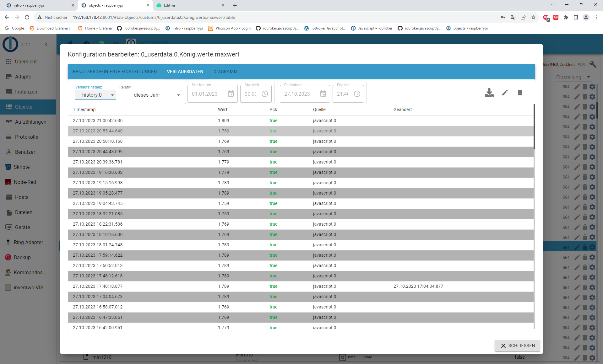The width and height of the screenshot is (603, 364).
Task: Open Objekte in the sidebar
Action: point(28,107)
